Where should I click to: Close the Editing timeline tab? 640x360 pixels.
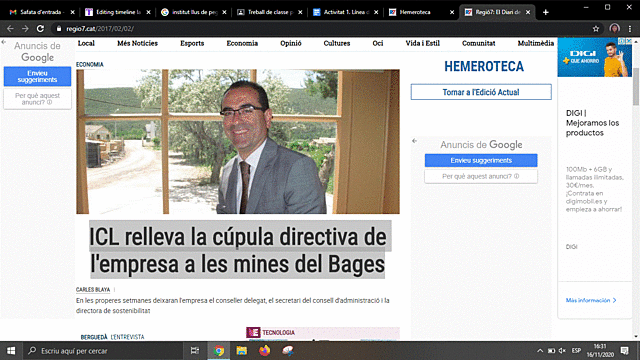tap(149, 12)
